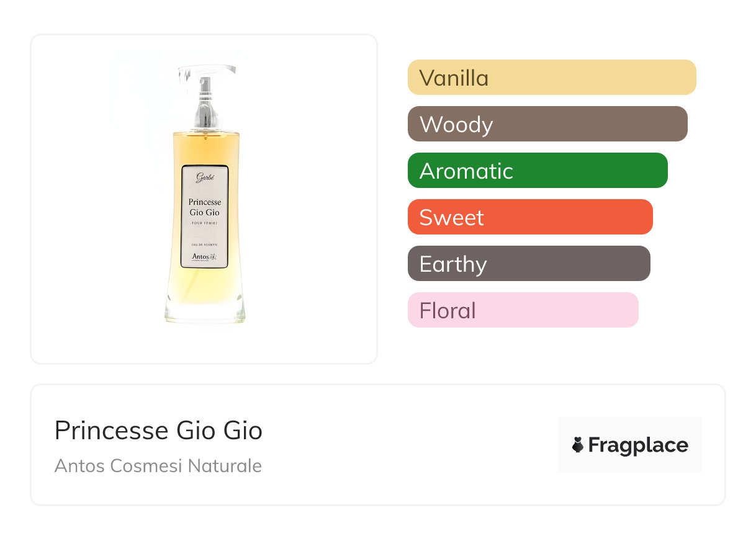Click the Garbé script on the label
Image resolution: width=756 pixels, height=536 pixels.
(204, 178)
